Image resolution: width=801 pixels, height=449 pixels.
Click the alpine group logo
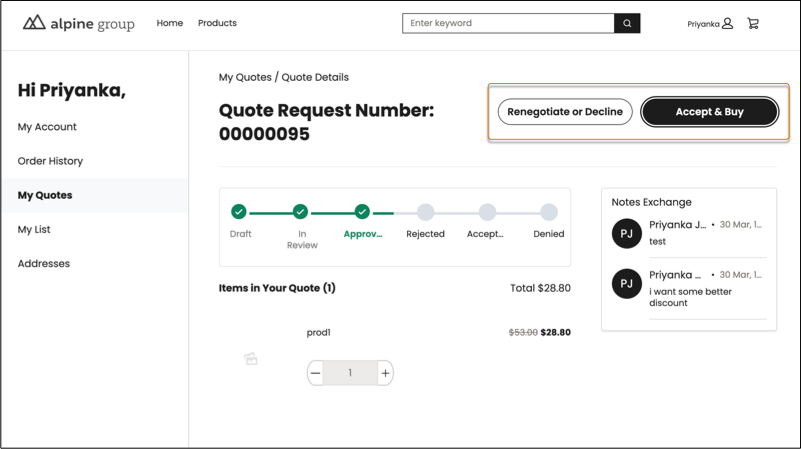79,23
